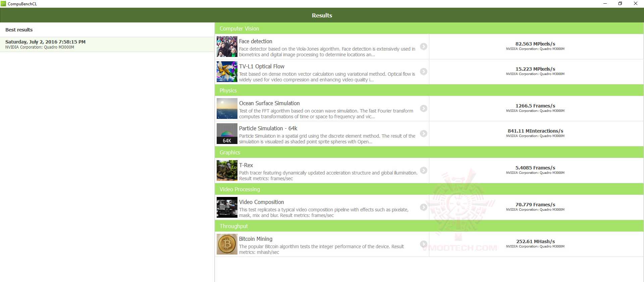Viewport: 644px width, 282px height.
Task: Open the T-Rex details arrow
Action: coord(424,170)
